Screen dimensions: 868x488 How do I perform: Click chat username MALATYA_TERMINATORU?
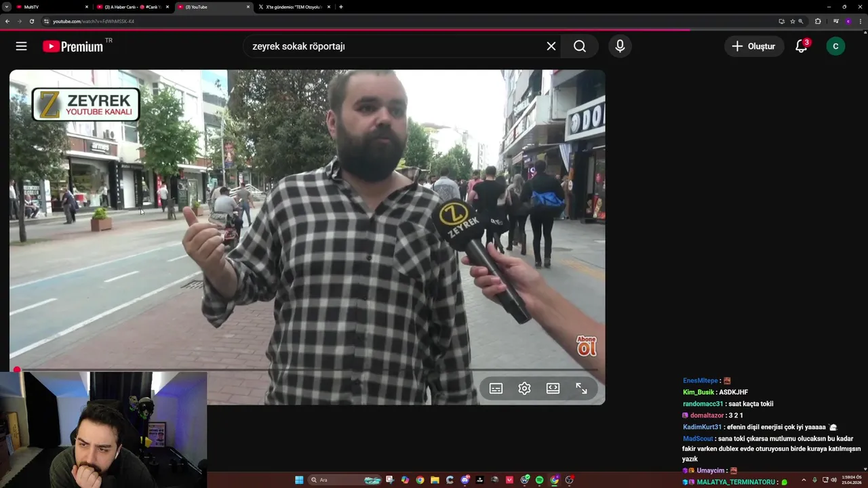point(736,482)
